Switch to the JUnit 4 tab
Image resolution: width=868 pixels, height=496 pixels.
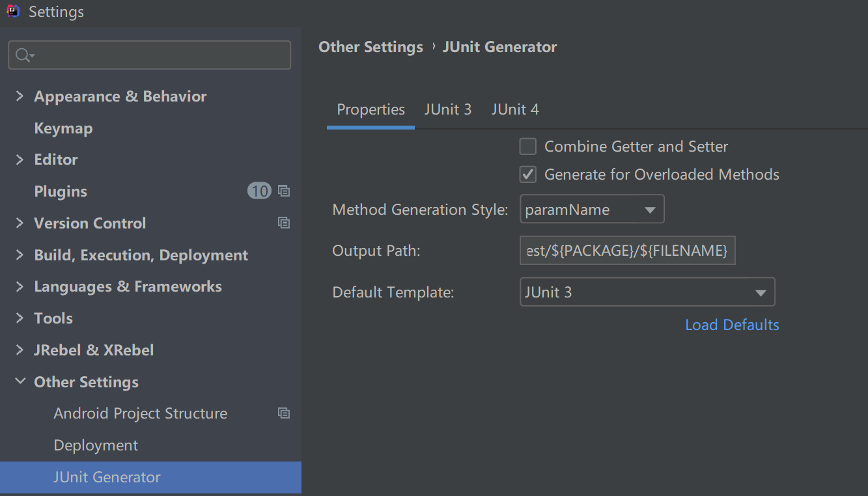(514, 109)
